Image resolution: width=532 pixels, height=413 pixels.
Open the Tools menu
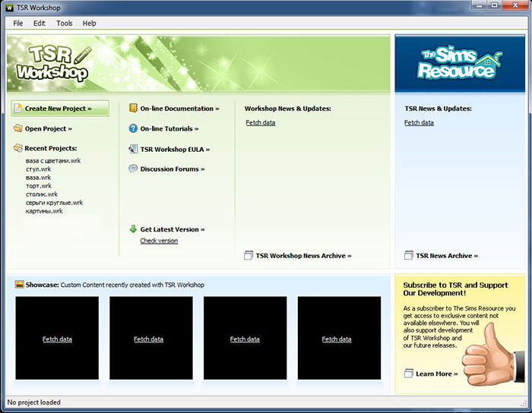pyautogui.click(x=65, y=24)
